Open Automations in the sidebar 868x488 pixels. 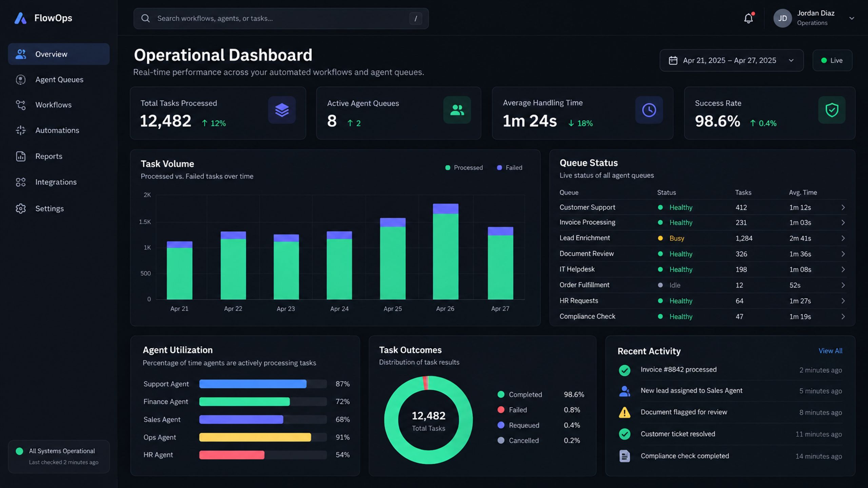click(59, 130)
